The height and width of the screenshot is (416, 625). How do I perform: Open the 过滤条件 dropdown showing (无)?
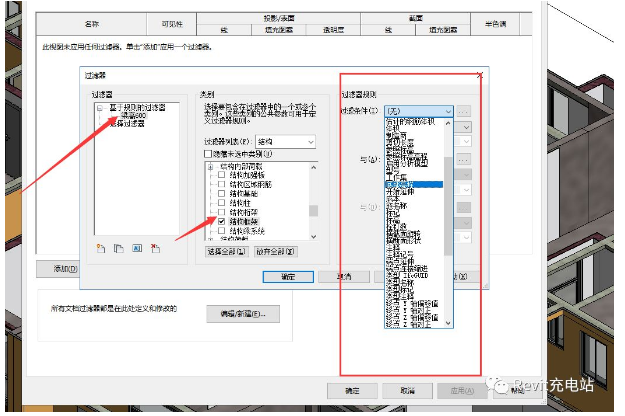419,111
